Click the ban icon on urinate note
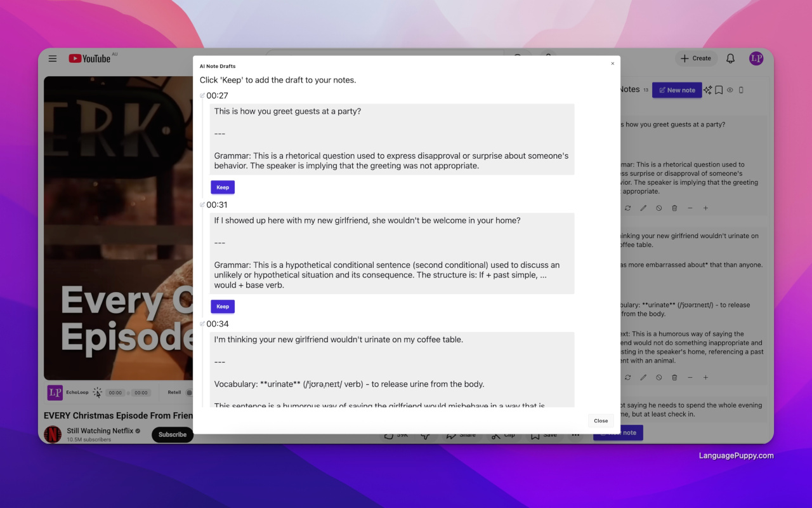 [x=659, y=378]
